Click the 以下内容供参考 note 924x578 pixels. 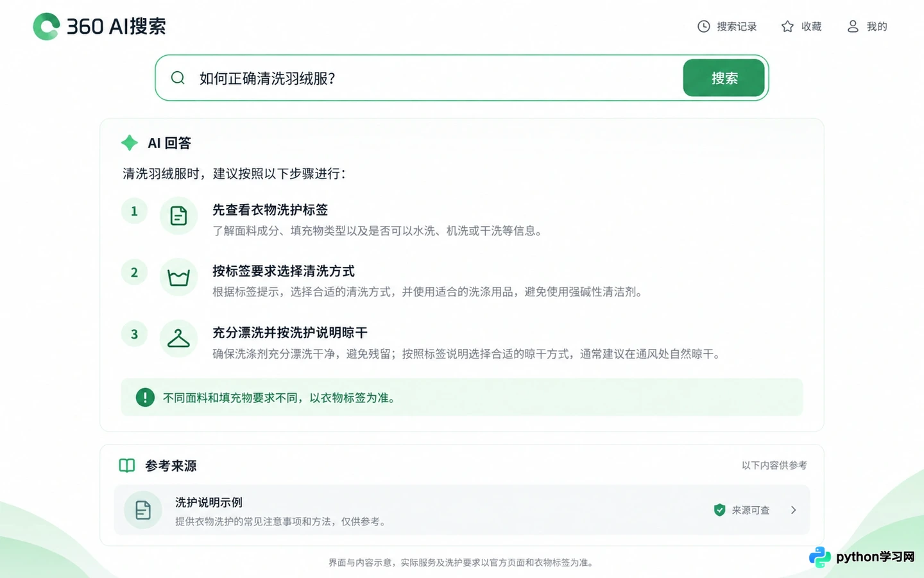(x=774, y=465)
